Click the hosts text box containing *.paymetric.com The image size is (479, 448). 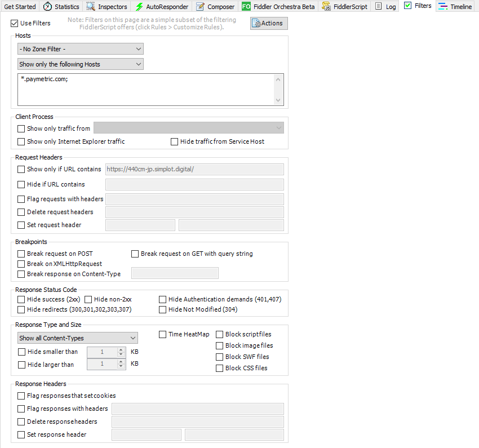147,89
